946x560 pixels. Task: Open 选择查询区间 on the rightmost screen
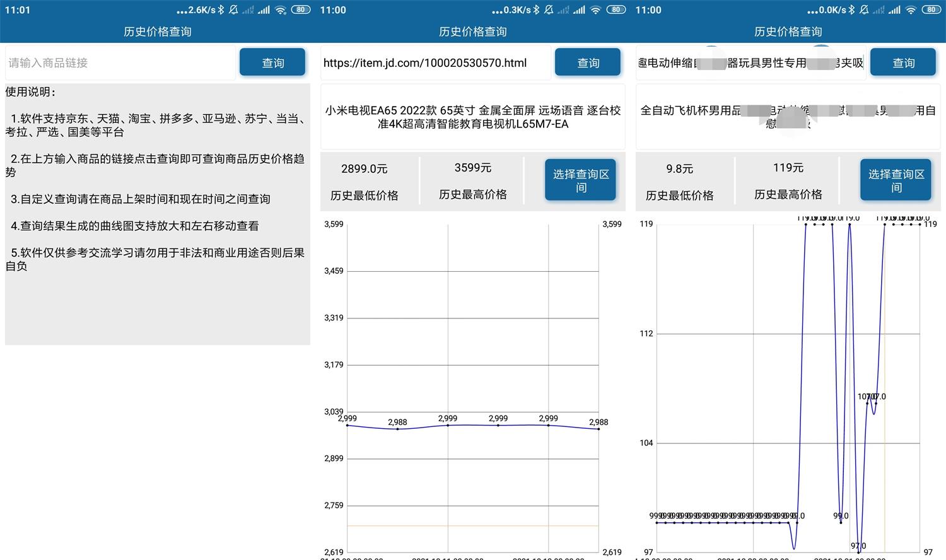pos(895,180)
